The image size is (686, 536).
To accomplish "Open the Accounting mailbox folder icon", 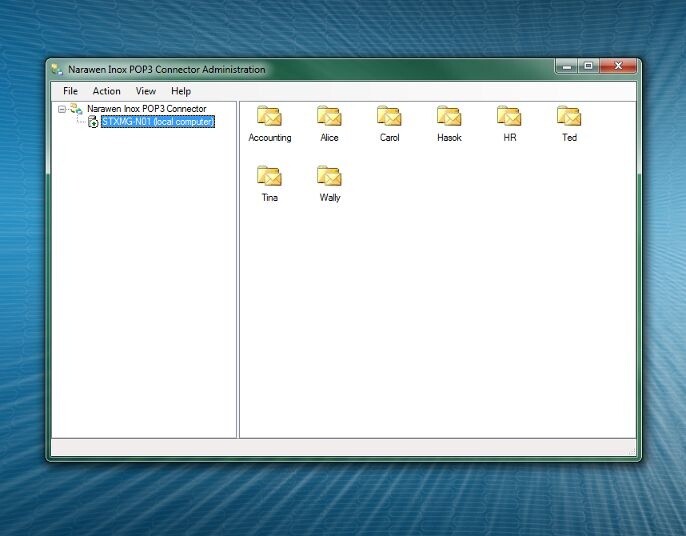I will click(269, 116).
